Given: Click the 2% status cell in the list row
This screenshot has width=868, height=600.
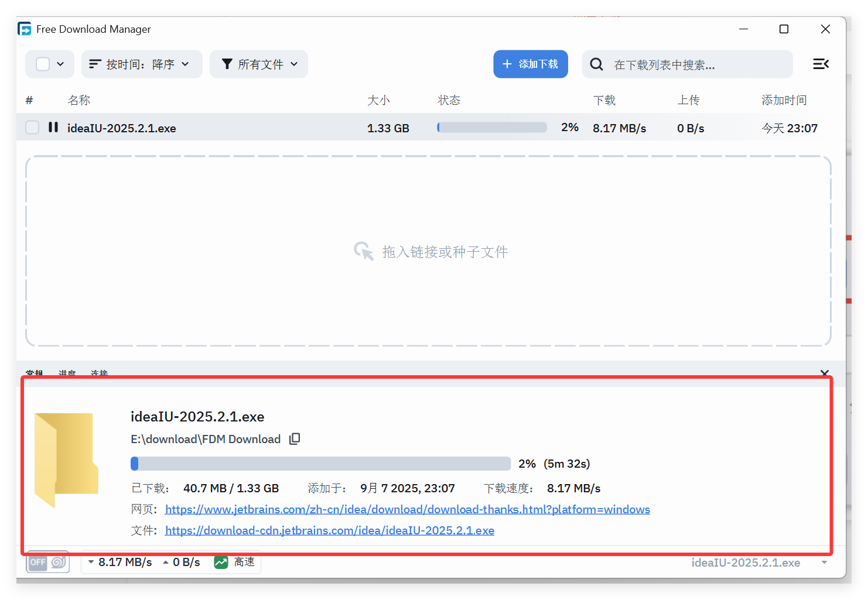Looking at the screenshot, I should click(570, 127).
